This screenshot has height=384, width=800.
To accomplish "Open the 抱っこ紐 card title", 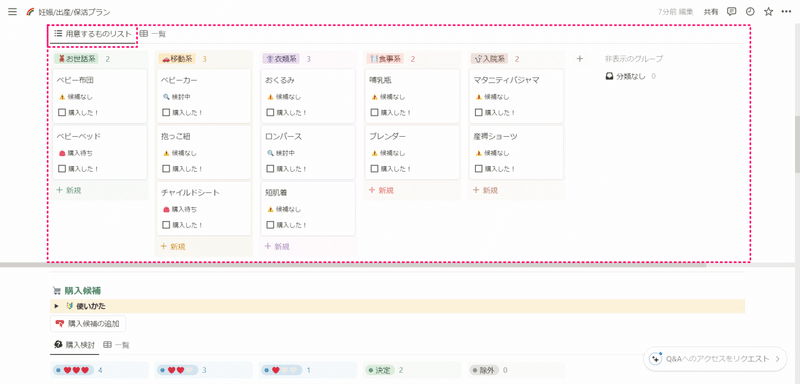I will click(176, 137).
